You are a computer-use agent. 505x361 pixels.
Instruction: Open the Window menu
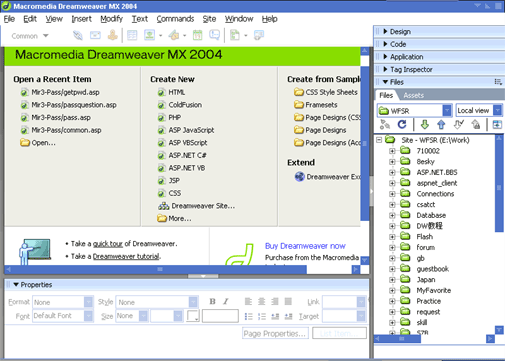pos(239,19)
